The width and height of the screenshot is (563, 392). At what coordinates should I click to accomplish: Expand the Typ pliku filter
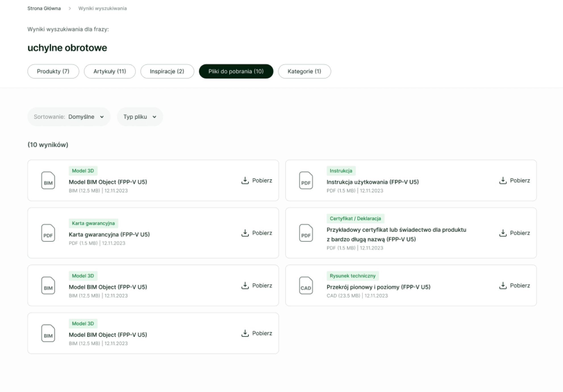(x=140, y=117)
